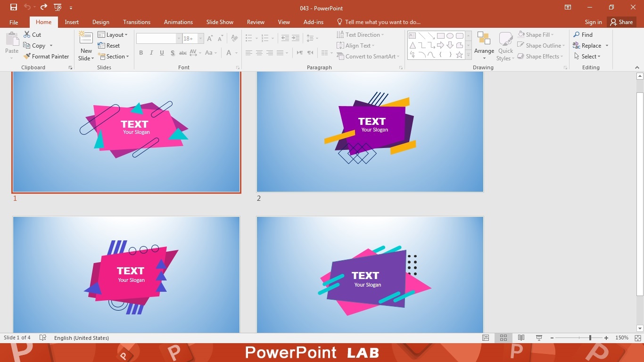Fit slides to the current window
Image resolution: width=644 pixels, height=362 pixels.
point(638,338)
